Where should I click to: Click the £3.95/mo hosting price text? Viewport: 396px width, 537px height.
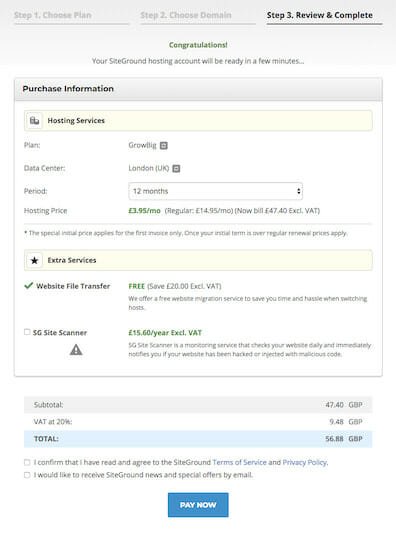144,211
